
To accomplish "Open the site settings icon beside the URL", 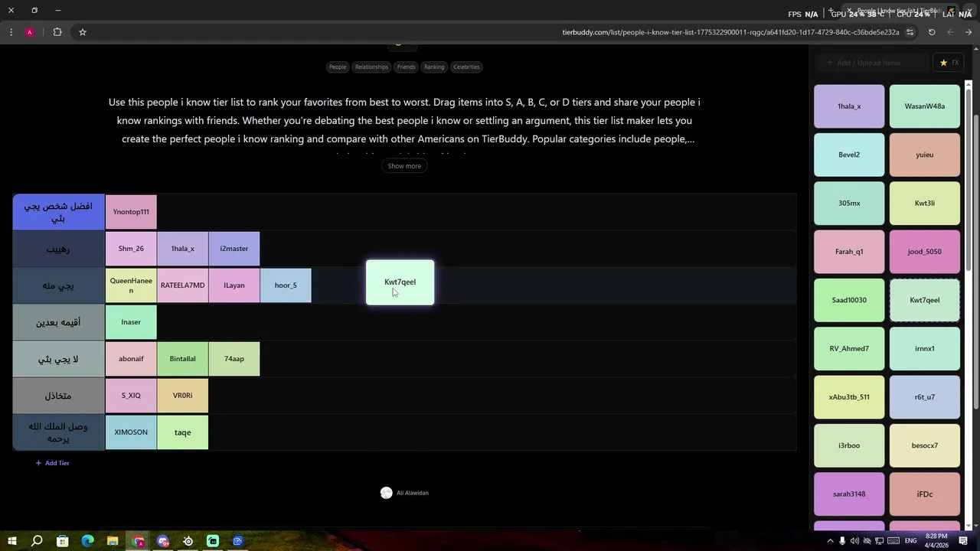I will [x=910, y=32].
